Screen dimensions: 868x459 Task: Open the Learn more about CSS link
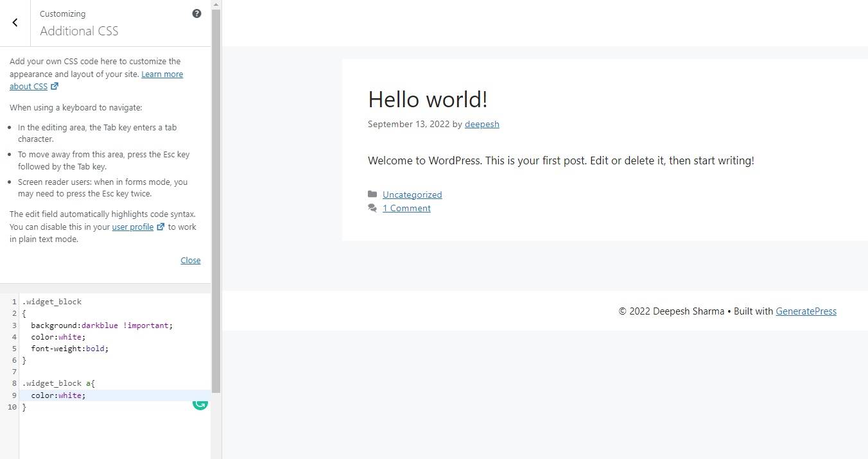(162, 74)
